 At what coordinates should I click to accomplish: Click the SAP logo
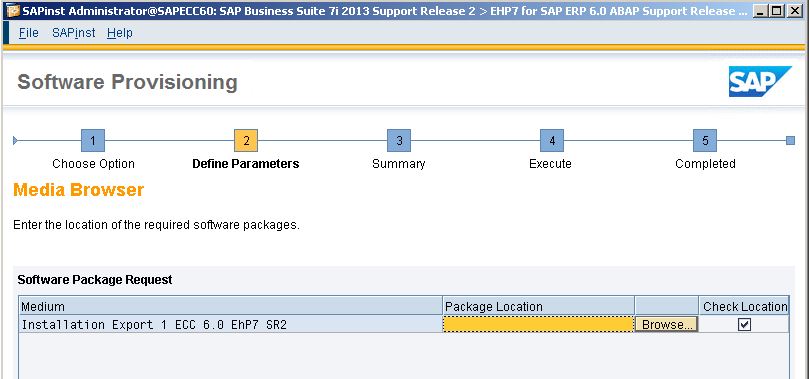[x=759, y=81]
